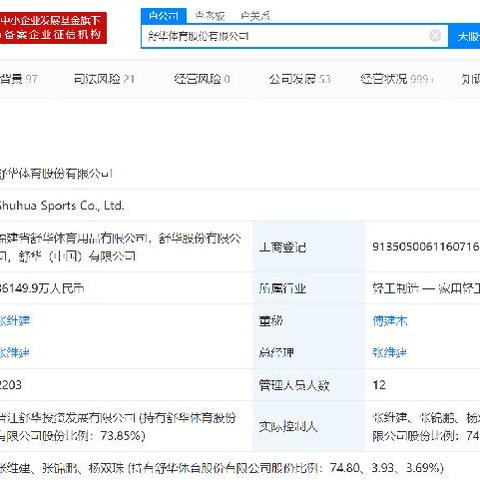The height and width of the screenshot is (480, 480).
Task: Select the final beneficiary row with 74.80、3.93、3.69%
Action: tap(222, 468)
